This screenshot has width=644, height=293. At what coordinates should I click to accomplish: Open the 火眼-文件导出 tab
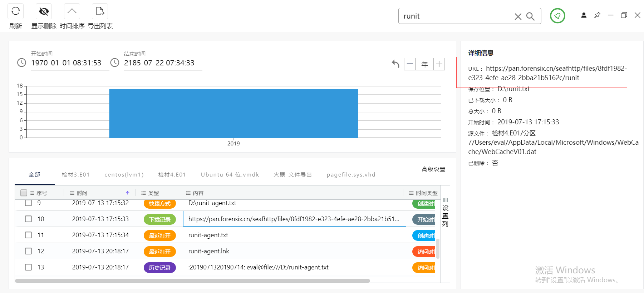(x=293, y=174)
